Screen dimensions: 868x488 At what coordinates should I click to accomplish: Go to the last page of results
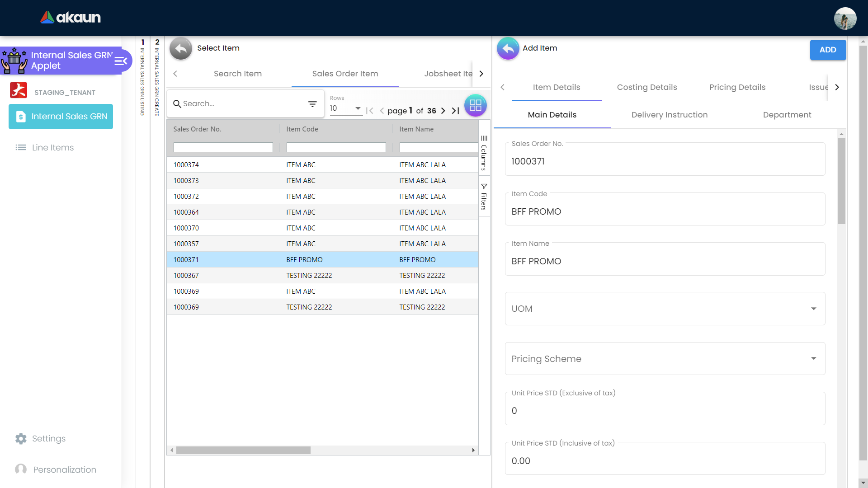[455, 111]
